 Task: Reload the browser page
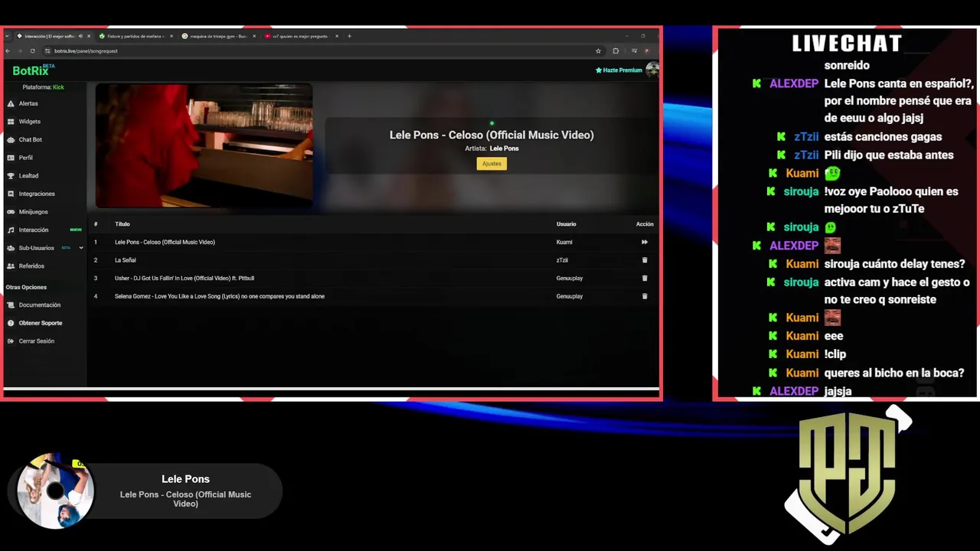click(x=32, y=51)
